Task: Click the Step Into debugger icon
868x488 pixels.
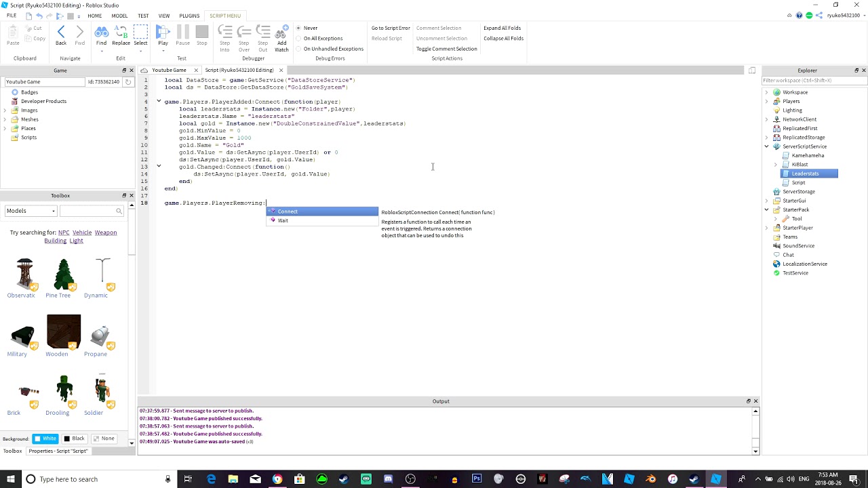Action: click(x=224, y=38)
